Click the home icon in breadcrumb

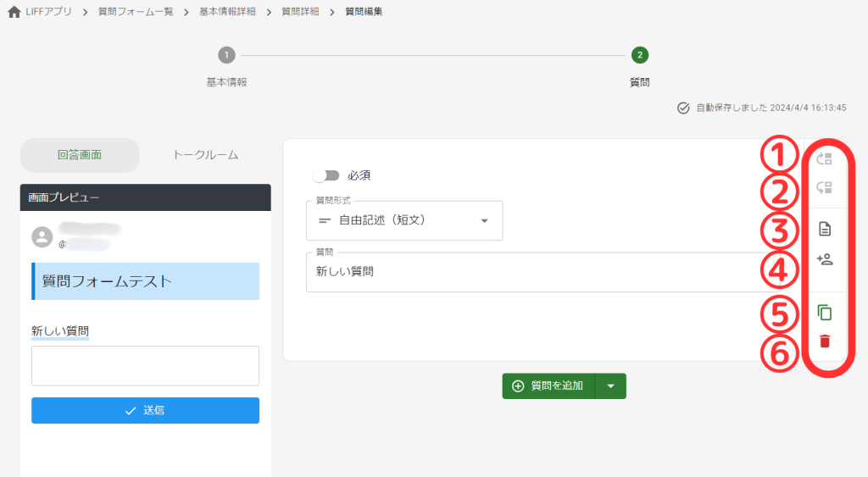click(14, 12)
